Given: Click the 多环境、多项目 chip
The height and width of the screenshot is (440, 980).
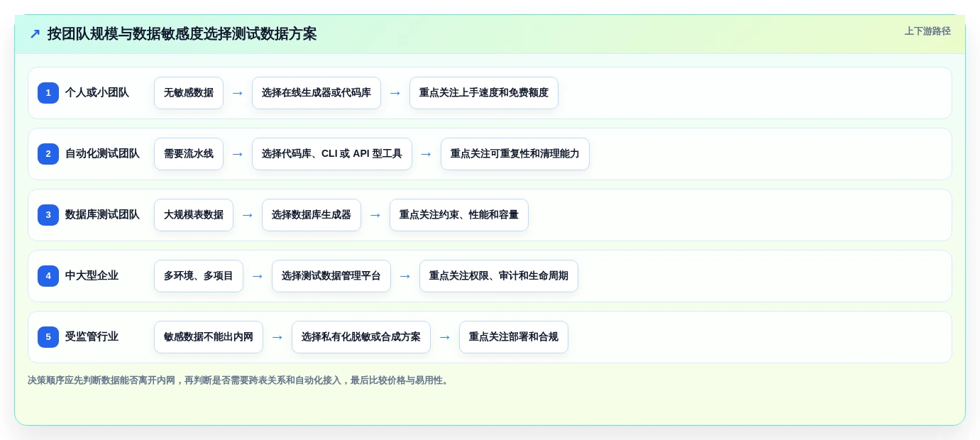Looking at the screenshot, I should [x=199, y=276].
